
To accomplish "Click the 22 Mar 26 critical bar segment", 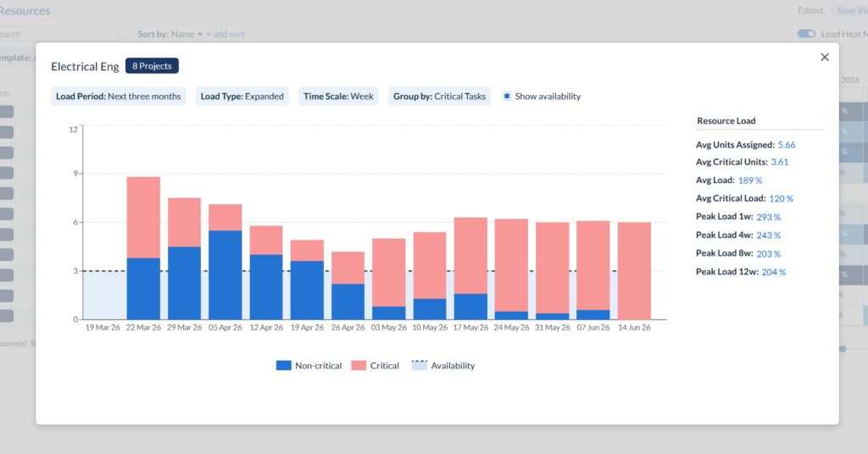I will (143, 217).
